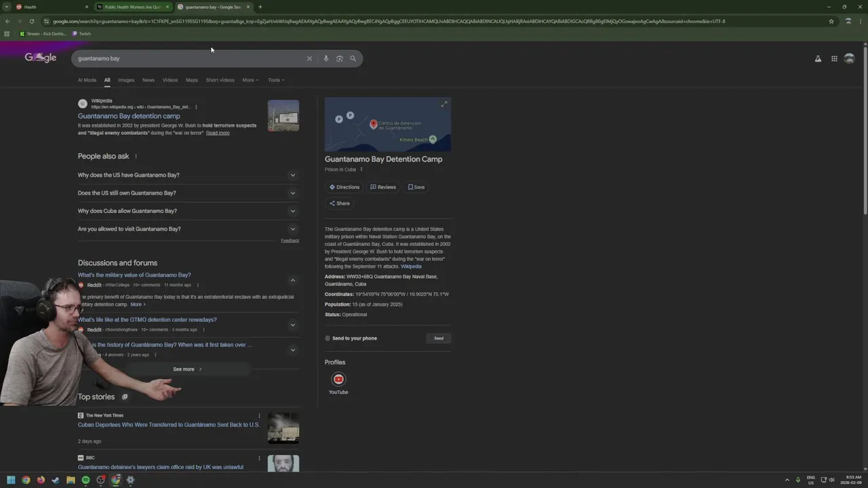Bookmark this page with the star icon
This screenshot has height=488, width=868.
(831, 21)
